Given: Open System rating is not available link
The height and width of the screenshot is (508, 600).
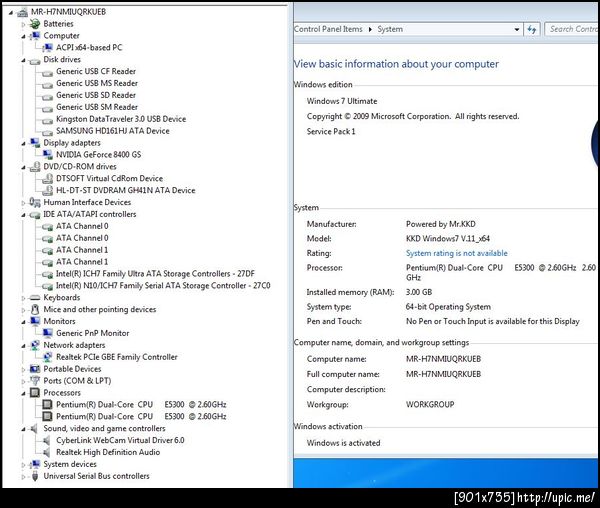Looking at the screenshot, I should [x=457, y=253].
